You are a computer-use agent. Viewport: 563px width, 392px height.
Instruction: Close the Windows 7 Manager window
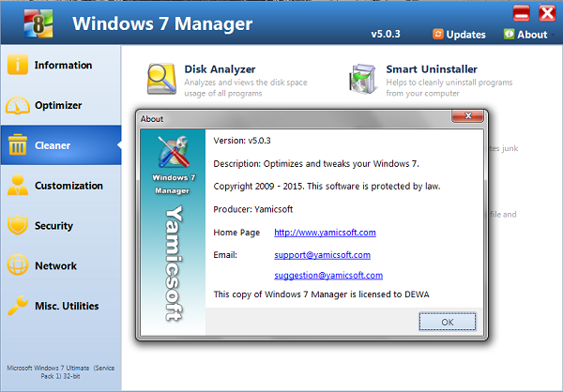[x=547, y=14]
